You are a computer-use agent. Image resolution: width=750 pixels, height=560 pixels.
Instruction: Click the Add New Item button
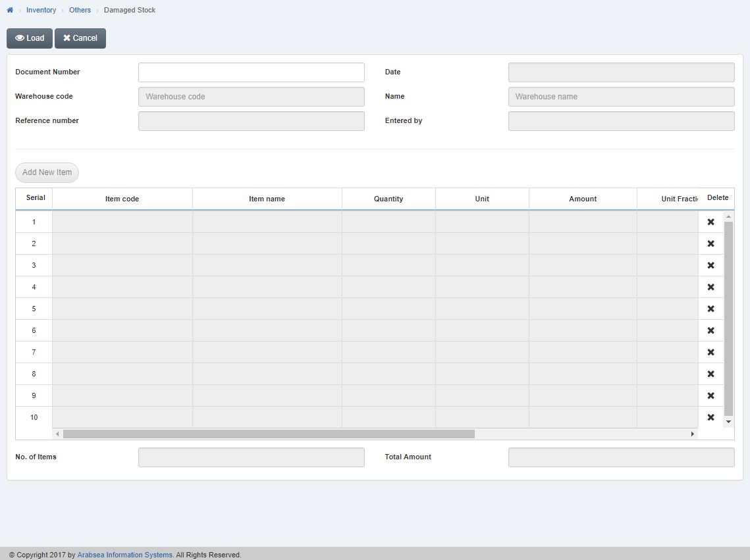point(47,172)
